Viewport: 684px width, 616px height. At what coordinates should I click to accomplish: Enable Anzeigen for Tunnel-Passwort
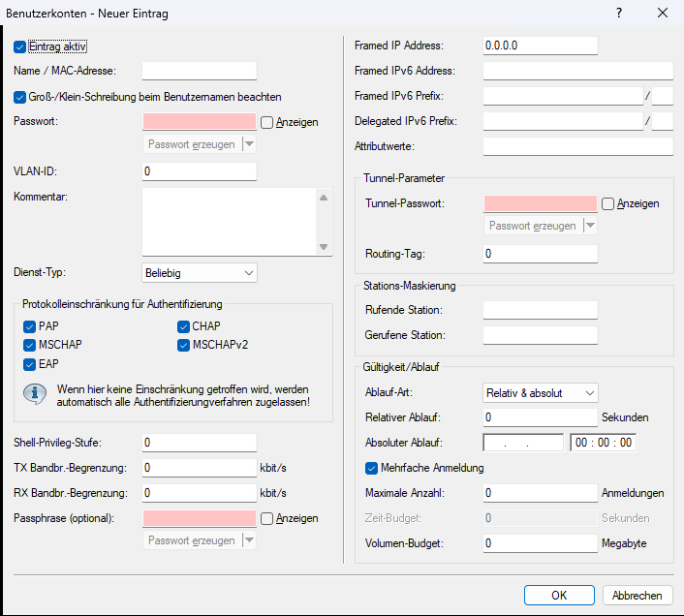(607, 203)
